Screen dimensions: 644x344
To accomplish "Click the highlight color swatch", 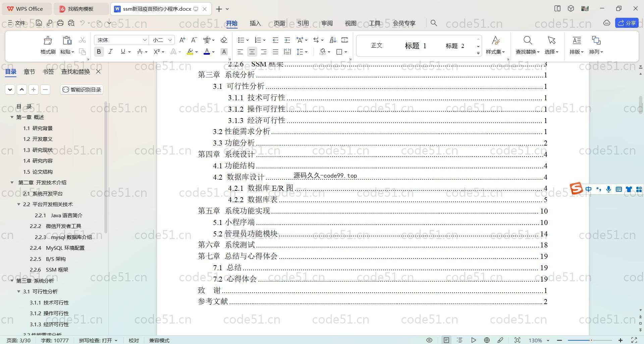I will click(x=190, y=52).
